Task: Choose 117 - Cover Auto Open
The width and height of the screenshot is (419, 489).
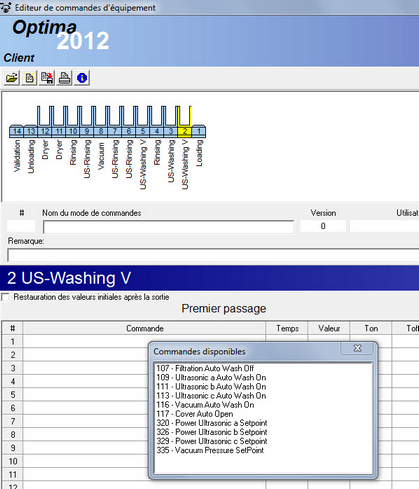Action: coord(195,414)
